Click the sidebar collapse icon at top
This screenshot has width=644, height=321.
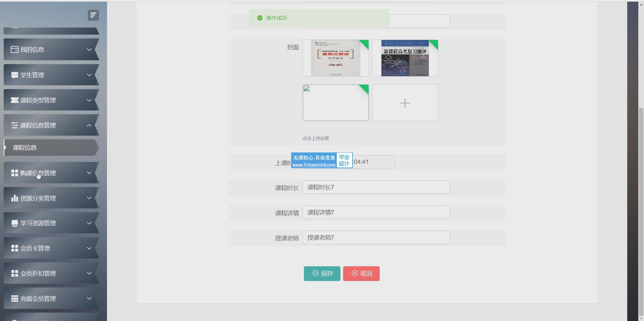(x=93, y=15)
